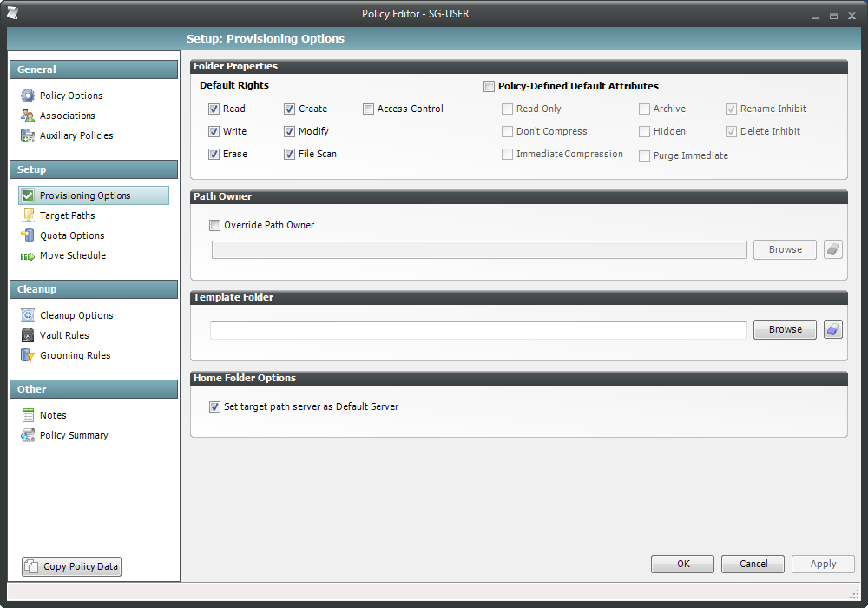
Task: Enable Policy-Defined Default Attributes
Action: coord(489,86)
